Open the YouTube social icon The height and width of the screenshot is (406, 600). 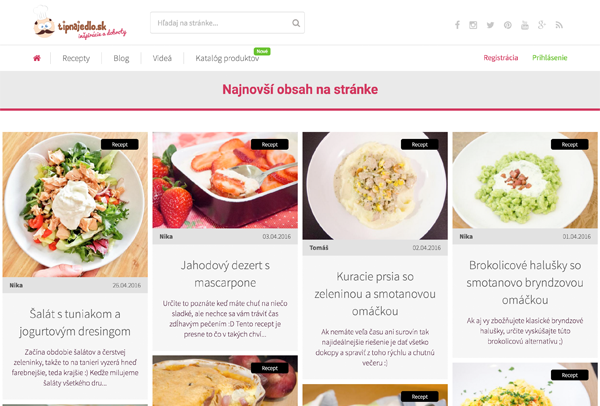pyautogui.click(x=525, y=25)
